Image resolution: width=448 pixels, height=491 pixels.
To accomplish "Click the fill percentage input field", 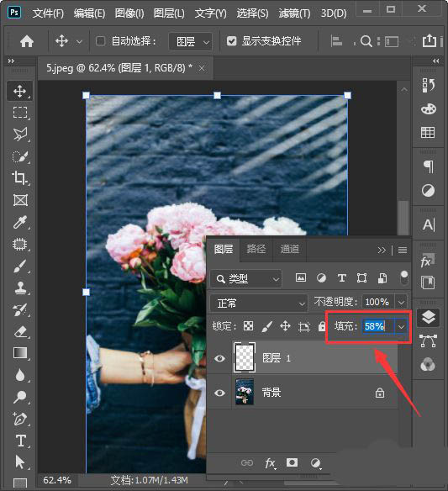I will (x=378, y=326).
